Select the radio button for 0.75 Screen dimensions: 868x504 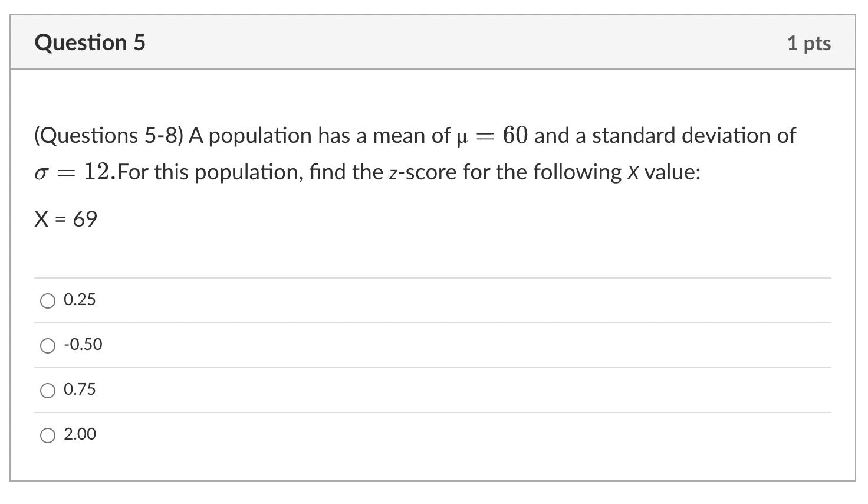tap(48, 390)
